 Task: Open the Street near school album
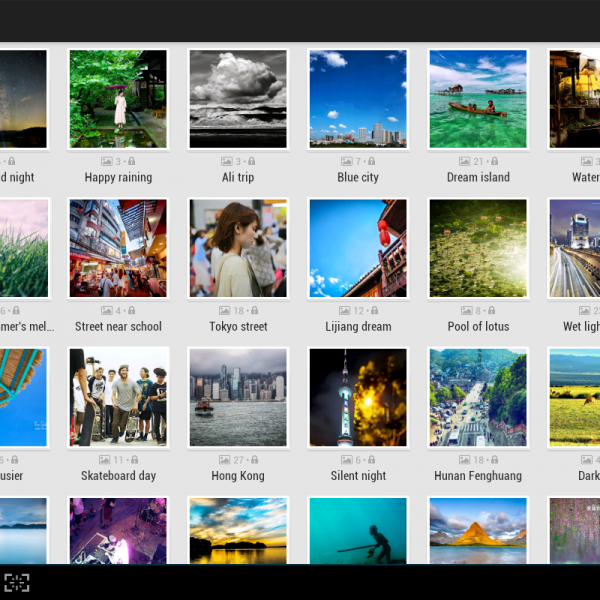pyautogui.click(x=118, y=248)
